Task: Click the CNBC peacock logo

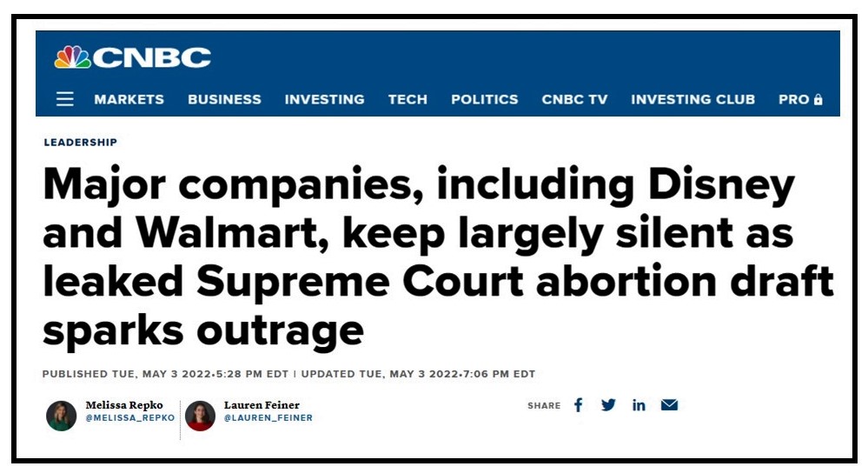Action: pos(73,57)
